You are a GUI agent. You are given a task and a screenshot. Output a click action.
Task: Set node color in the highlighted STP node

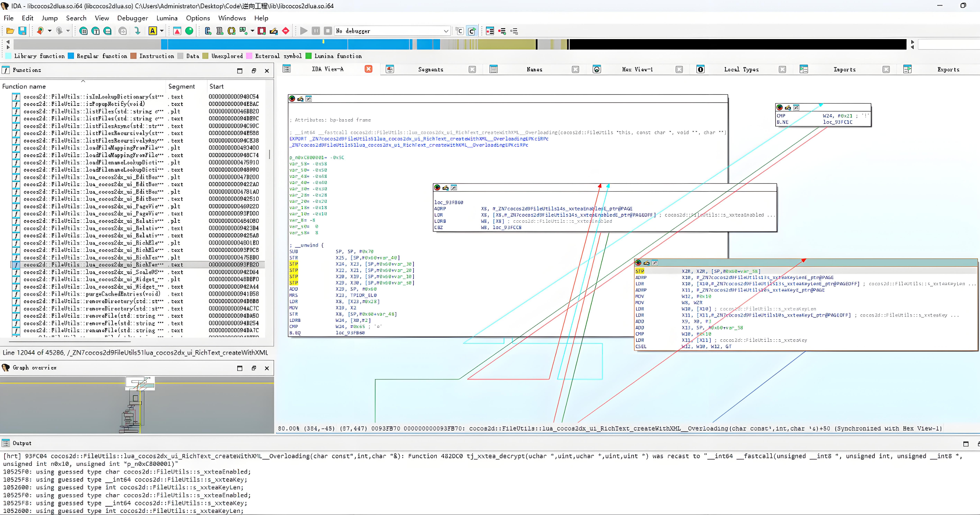pos(638,263)
